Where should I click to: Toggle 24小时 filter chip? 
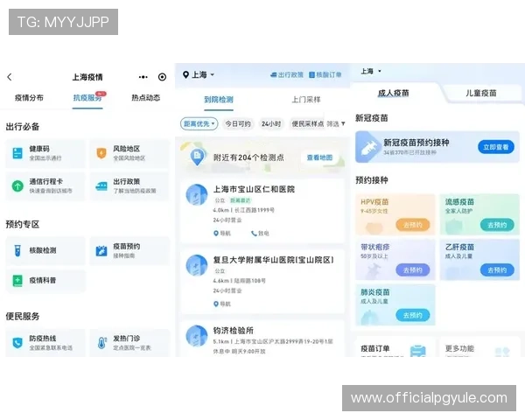[271, 123]
